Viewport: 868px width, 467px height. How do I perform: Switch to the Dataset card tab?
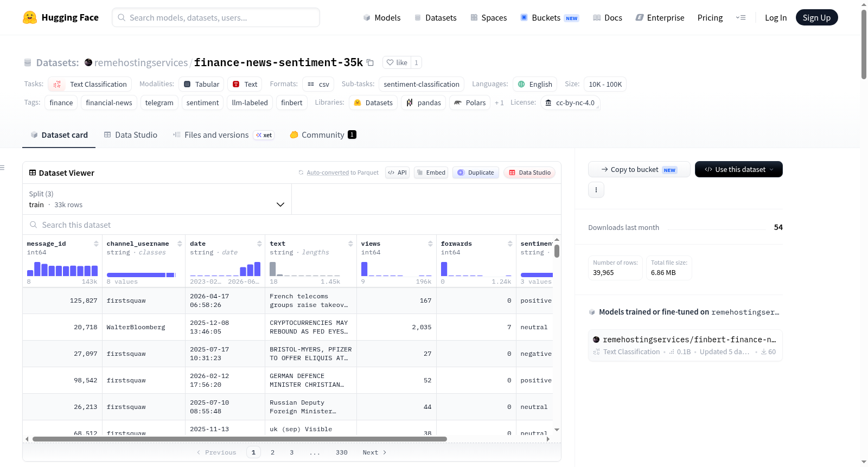coord(59,135)
